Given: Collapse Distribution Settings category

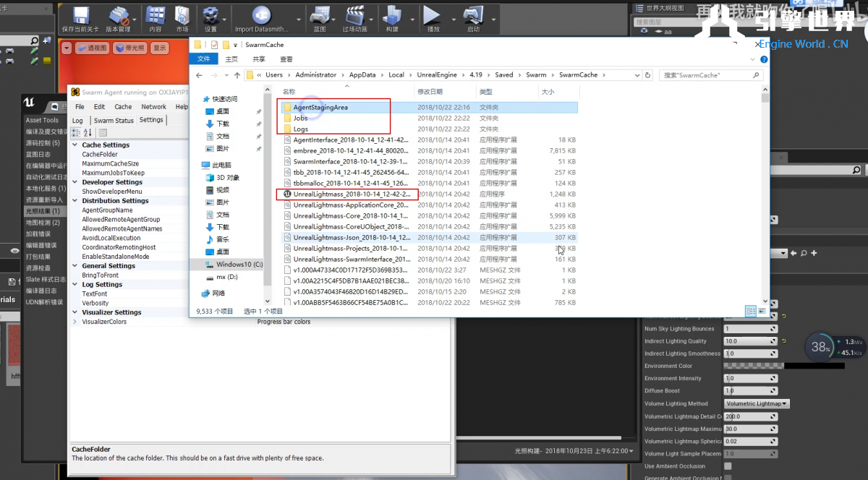Looking at the screenshot, I should 75,201.
